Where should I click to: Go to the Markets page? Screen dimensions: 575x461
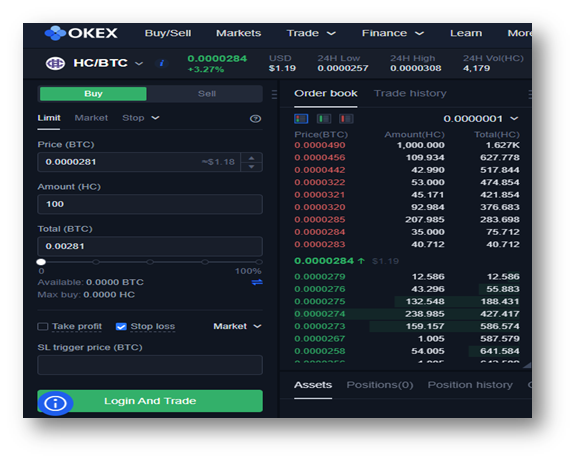click(238, 33)
